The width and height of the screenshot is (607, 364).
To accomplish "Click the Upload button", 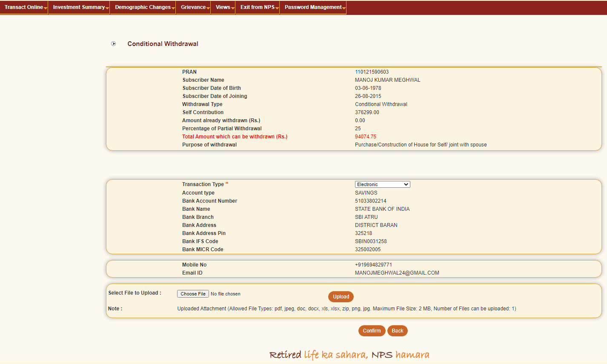I will point(341,296).
